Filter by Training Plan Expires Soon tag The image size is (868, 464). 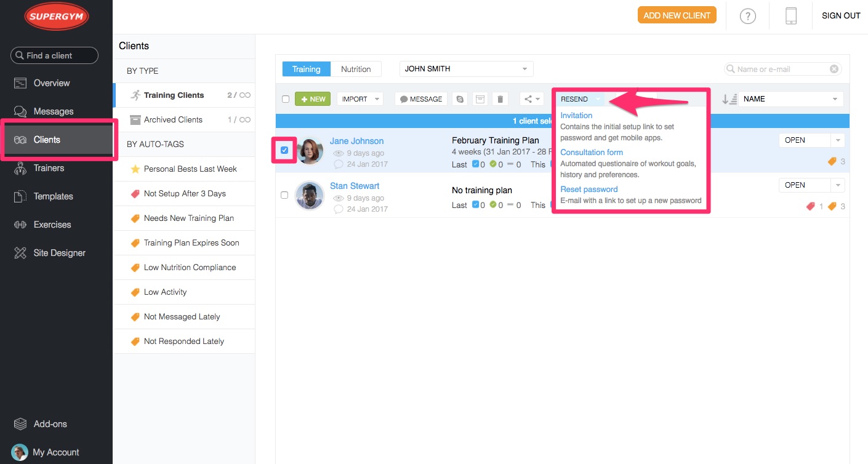(x=184, y=243)
